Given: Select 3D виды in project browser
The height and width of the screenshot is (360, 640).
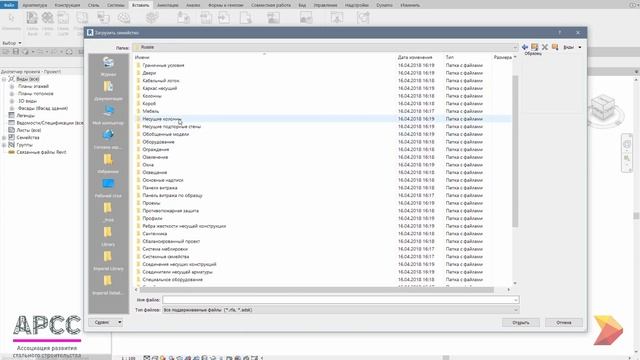Looking at the screenshot, I should coord(27,101).
